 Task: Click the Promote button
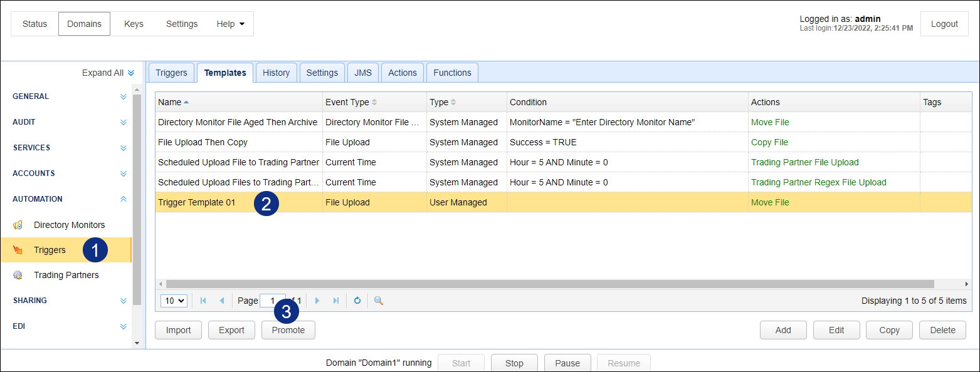coord(288,330)
